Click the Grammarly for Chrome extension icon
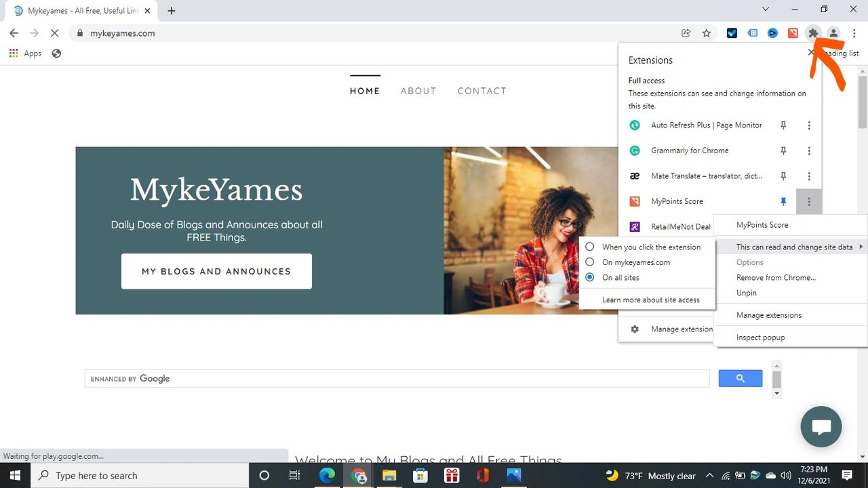The height and width of the screenshot is (488, 868). pos(635,150)
